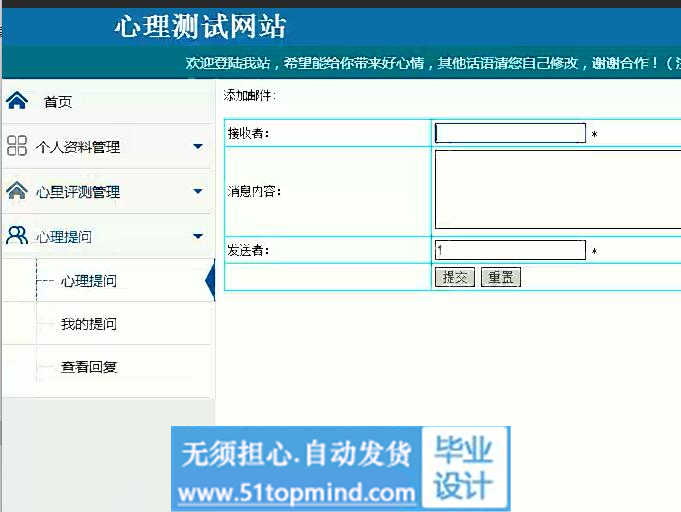Expand the 个人资料管理 dropdown arrow

click(x=198, y=146)
